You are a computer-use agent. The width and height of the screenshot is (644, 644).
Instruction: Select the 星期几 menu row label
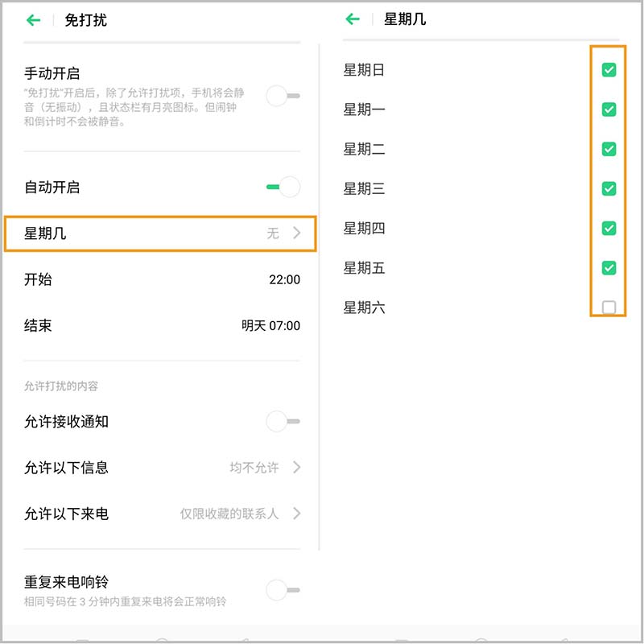pyautogui.click(x=45, y=233)
